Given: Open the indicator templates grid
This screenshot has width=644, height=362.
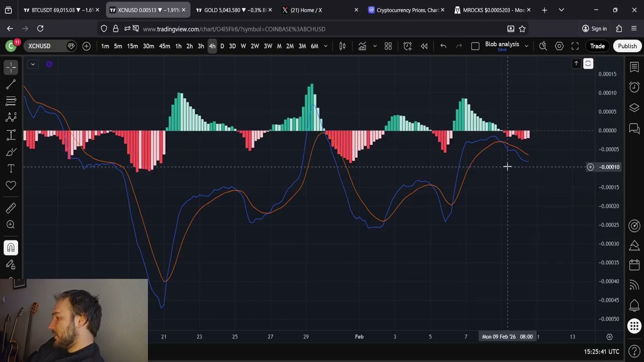Looking at the screenshot, I should 388,46.
